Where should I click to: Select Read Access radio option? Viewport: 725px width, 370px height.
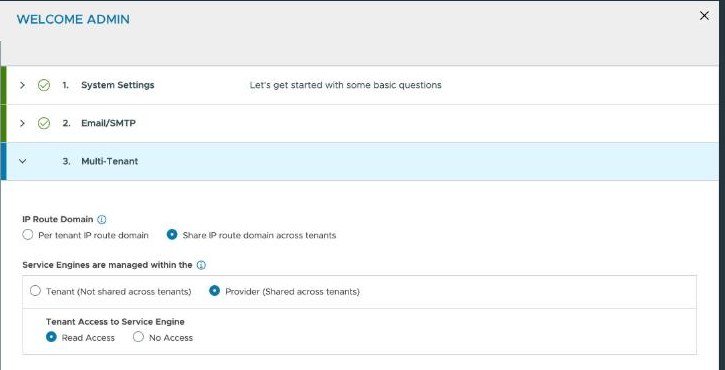(x=51, y=337)
